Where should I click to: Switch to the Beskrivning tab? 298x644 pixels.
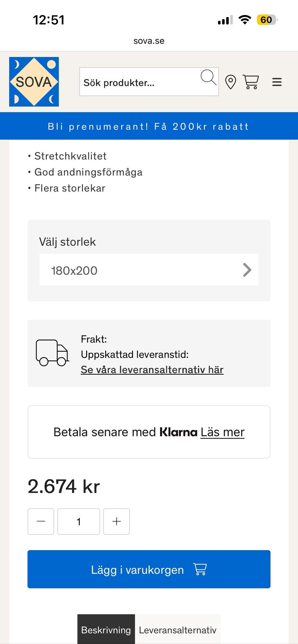coord(106,630)
